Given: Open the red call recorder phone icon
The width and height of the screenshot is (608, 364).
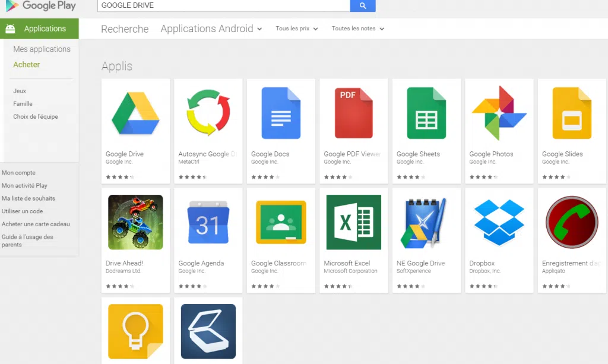Looking at the screenshot, I should pos(572,222).
